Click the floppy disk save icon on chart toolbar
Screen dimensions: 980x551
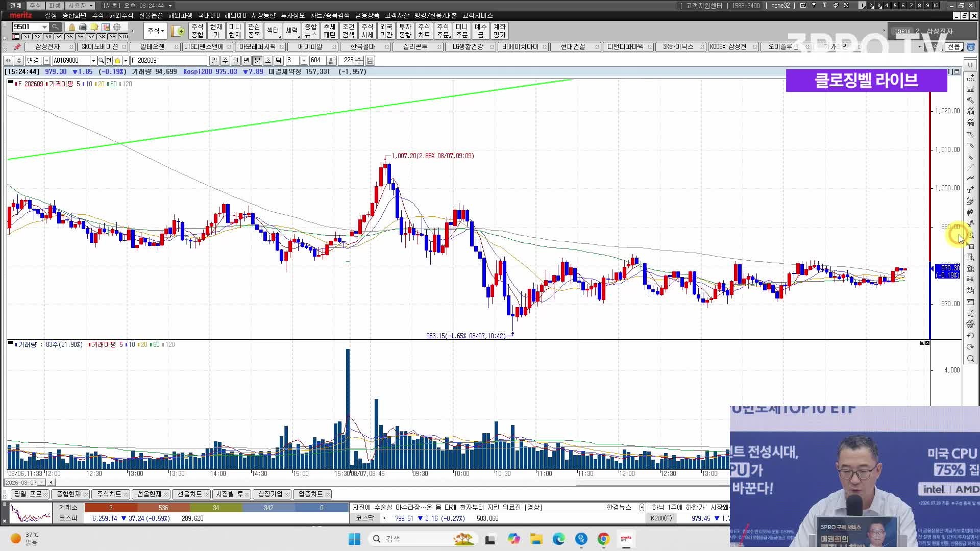(370, 61)
